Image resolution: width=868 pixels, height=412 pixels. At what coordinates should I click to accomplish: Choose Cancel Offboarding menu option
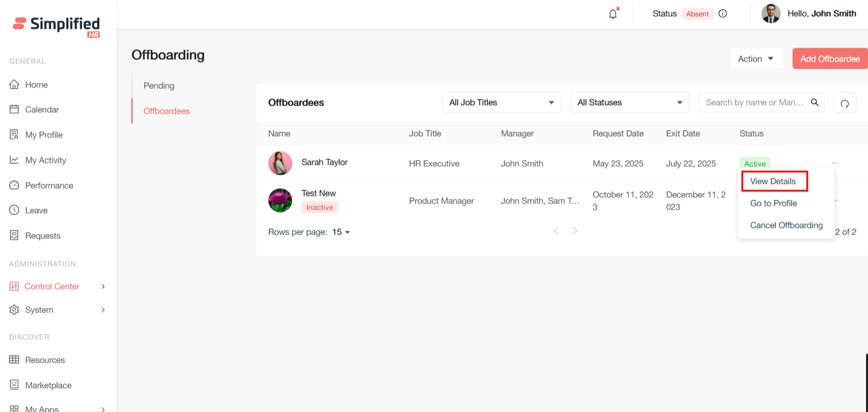[x=786, y=225]
